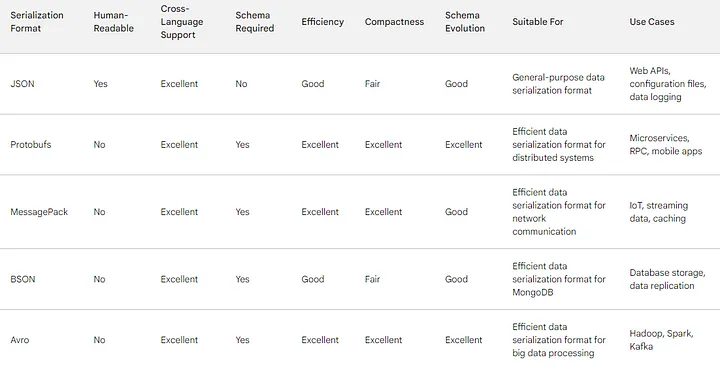
Task: Select the MessagePack row name
Action: click(x=39, y=212)
